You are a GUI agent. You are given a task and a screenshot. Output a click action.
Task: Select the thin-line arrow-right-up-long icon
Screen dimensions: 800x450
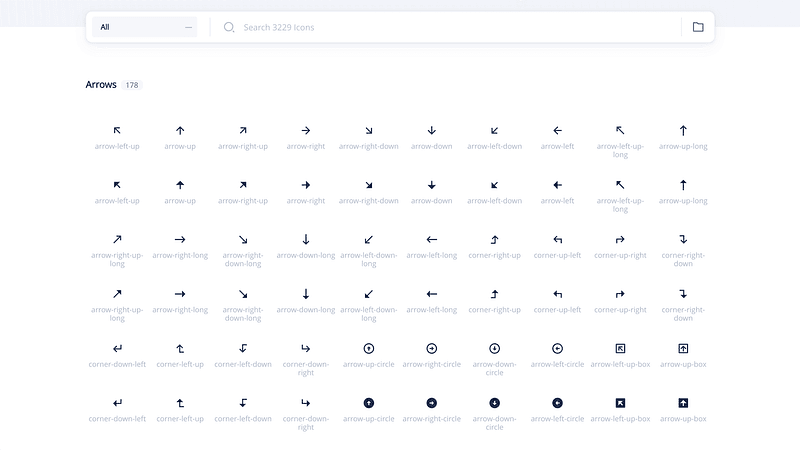pos(117,239)
